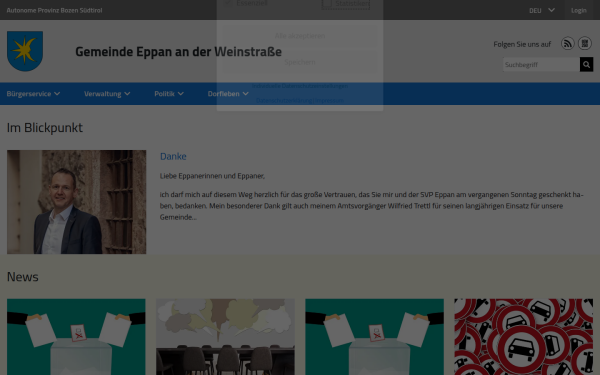Click Speichern in cookie dialog
The height and width of the screenshot is (375, 600).
pyautogui.click(x=300, y=62)
